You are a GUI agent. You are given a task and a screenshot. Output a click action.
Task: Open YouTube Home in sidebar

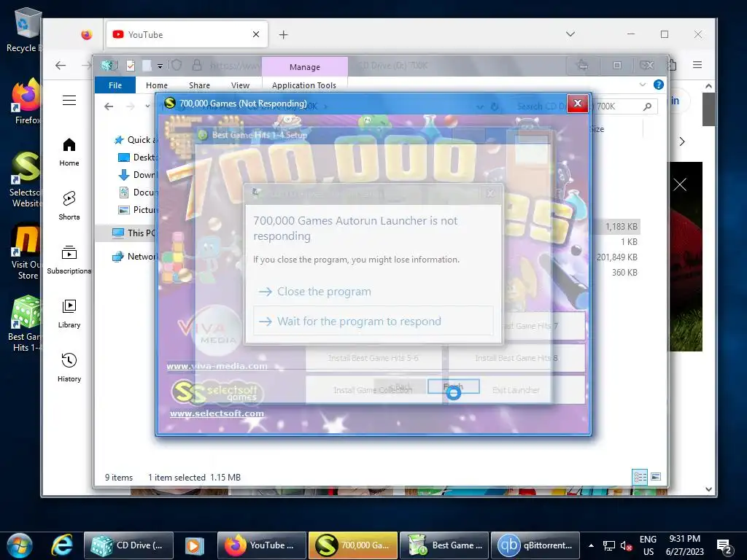[69, 152]
